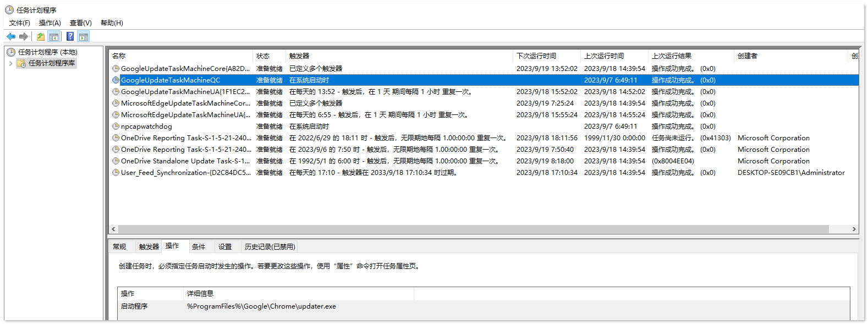Select the MicrosoftEdgeUpdateTaskMachineCore task name
868x324 pixels.
click(185, 103)
